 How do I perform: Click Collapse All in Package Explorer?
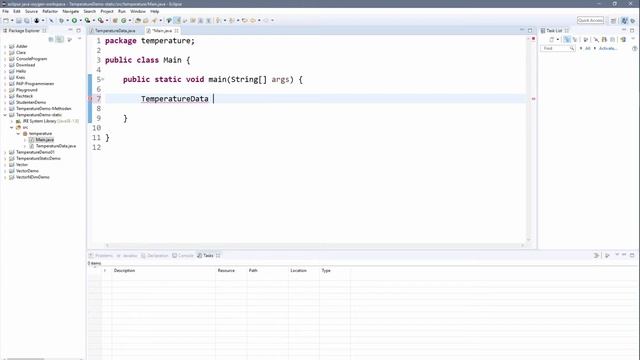click(x=51, y=39)
